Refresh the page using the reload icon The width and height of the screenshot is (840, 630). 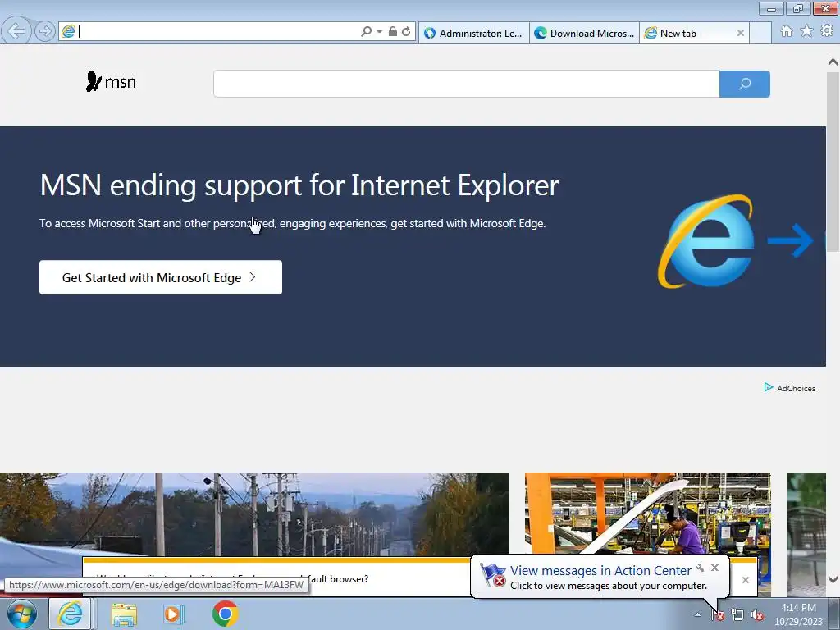[407, 32]
